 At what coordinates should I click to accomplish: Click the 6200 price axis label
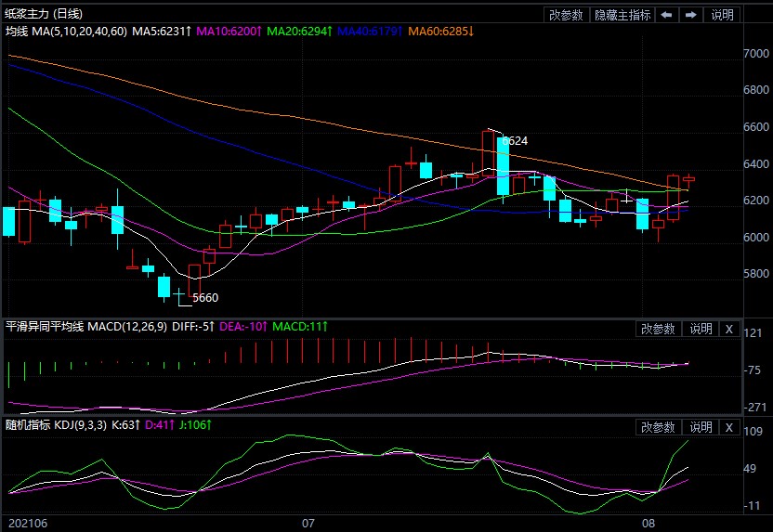coord(756,200)
